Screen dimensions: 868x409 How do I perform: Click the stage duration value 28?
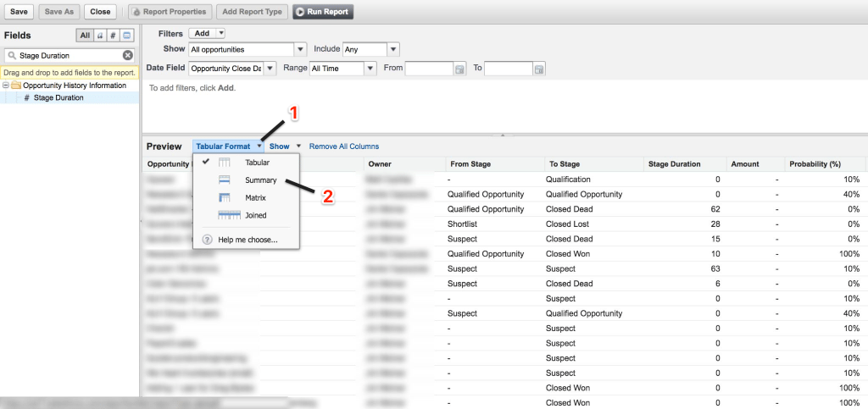pyautogui.click(x=715, y=224)
